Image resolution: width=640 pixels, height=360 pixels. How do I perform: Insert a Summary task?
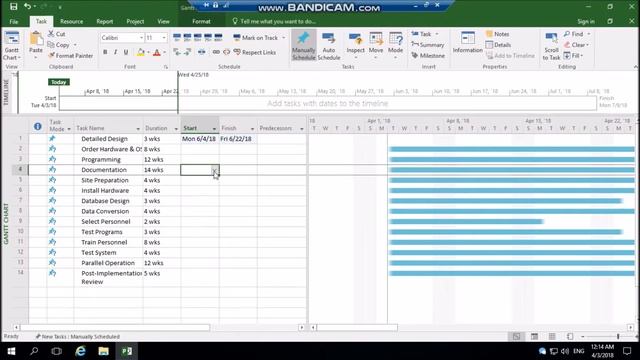pyautogui.click(x=428, y=45)
